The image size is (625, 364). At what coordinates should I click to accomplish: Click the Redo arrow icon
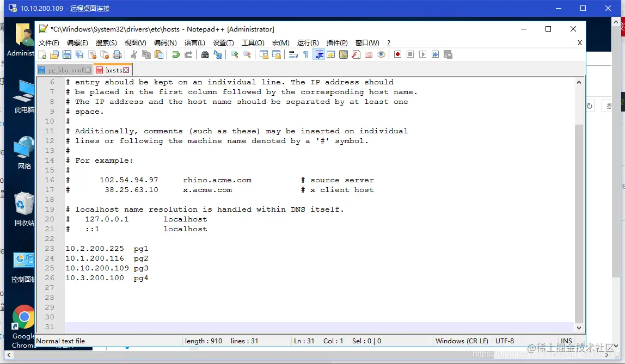point(188,54)
